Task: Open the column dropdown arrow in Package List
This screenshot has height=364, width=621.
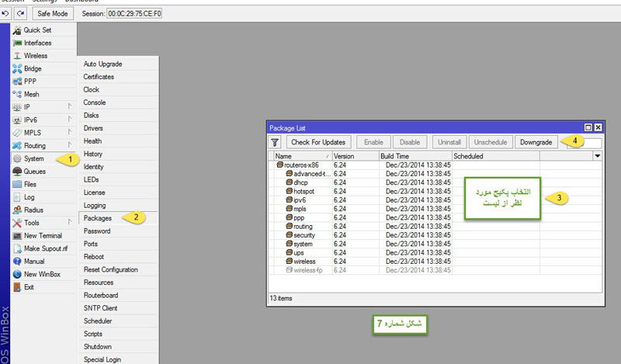Action: tap(597, 156)
